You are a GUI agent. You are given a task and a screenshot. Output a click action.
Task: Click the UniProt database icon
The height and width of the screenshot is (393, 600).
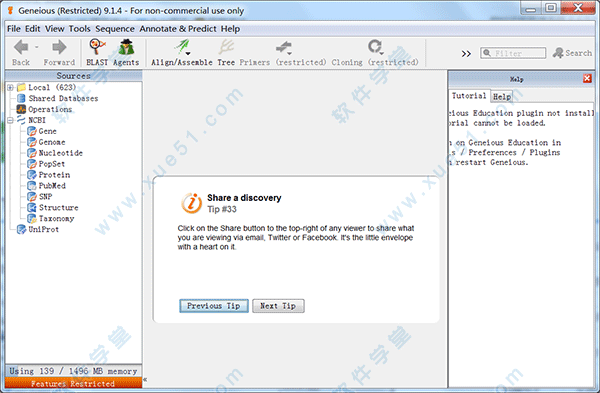point(21,230)
